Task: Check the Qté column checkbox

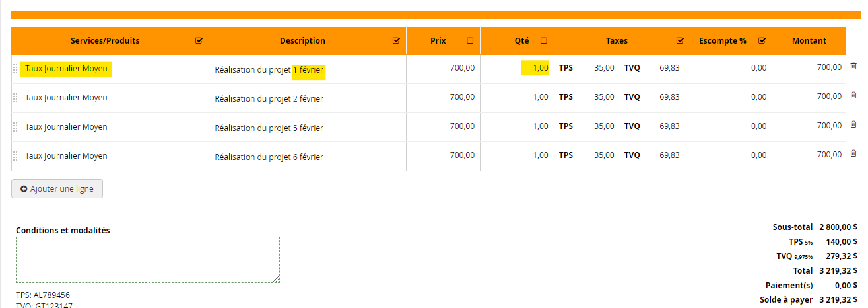Action: point(544,41)
